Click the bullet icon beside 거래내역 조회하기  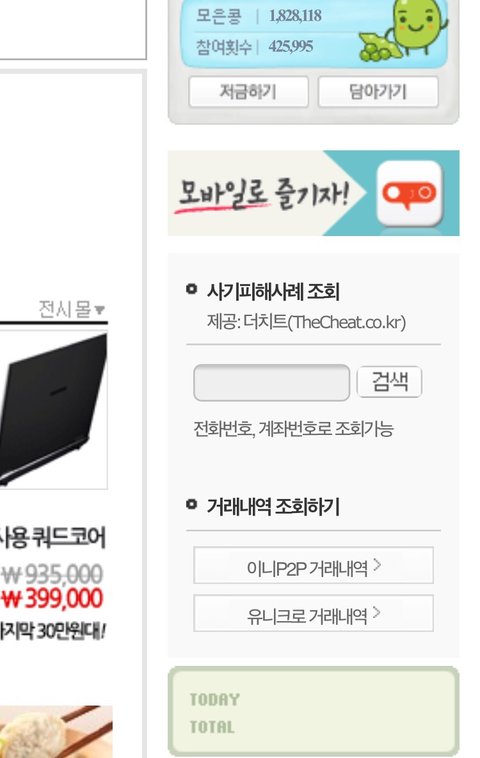pyautogui.click(x=191, y=504)
